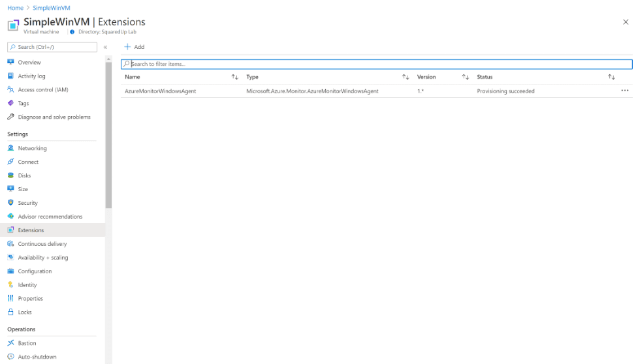The width and height of the screenshot is (636, 364).
Task: Click the Security shield icon
Action: pos(10,203)
